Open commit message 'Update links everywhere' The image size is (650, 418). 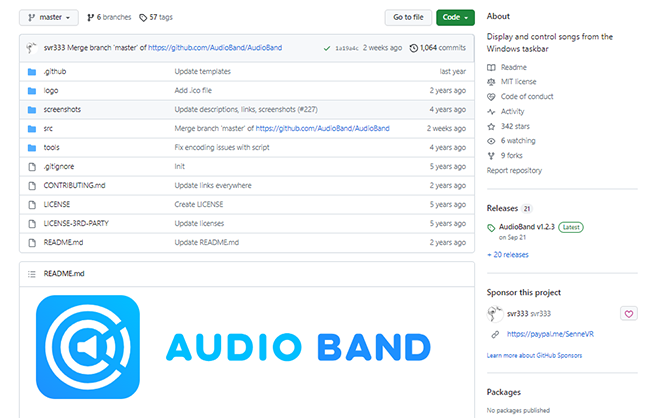(x=213, y=185)
